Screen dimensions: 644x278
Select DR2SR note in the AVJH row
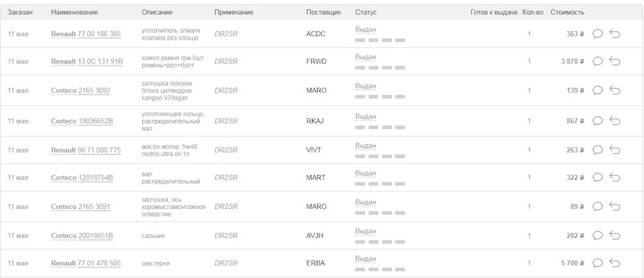point(226,236)
